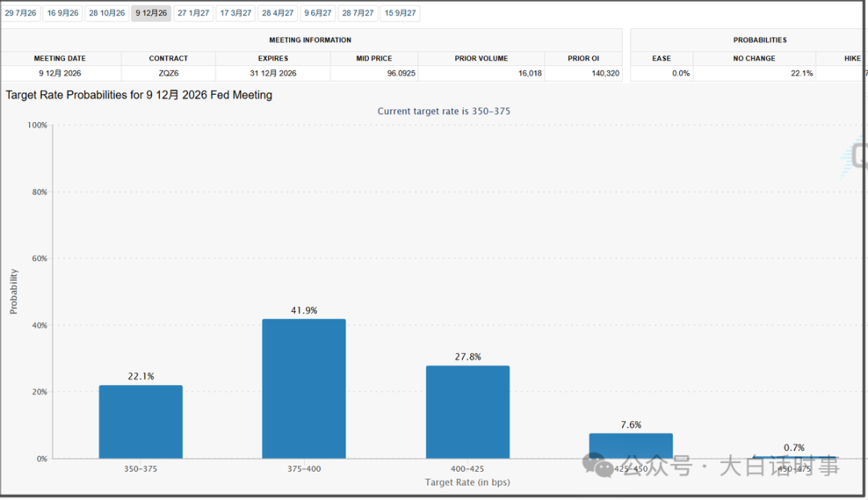The width and height of the screenshot is (868, 500).
Task: Click the 0.7% label above 450-475
Action: tap(794, 448)
